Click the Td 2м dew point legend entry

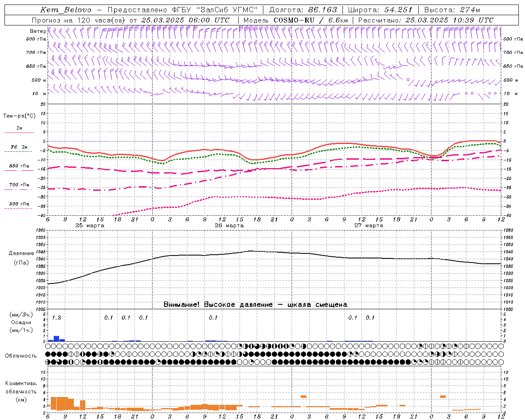(19, 147)
